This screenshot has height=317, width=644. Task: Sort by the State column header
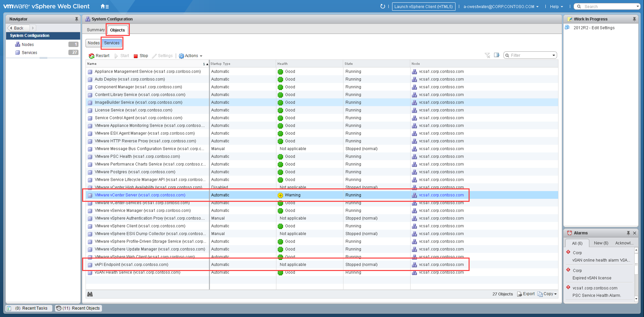tap(377, 64)
